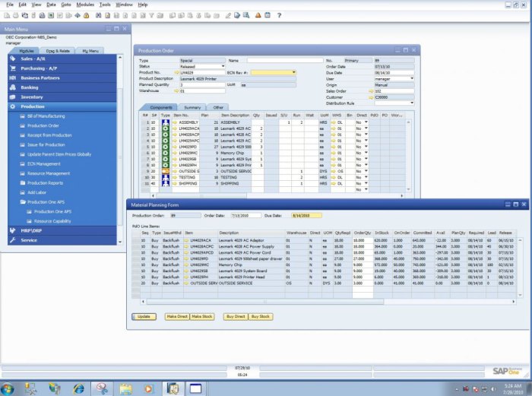Viewport: 532px width, 396px height.
Task: Switch to the Summary tab
Action: [192, 107]
